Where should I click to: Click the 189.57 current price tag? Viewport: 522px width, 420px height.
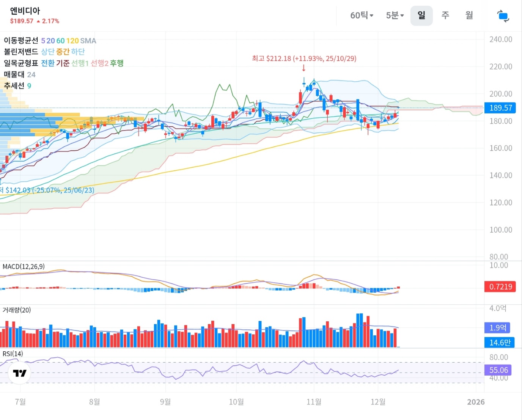coord(500,108)
